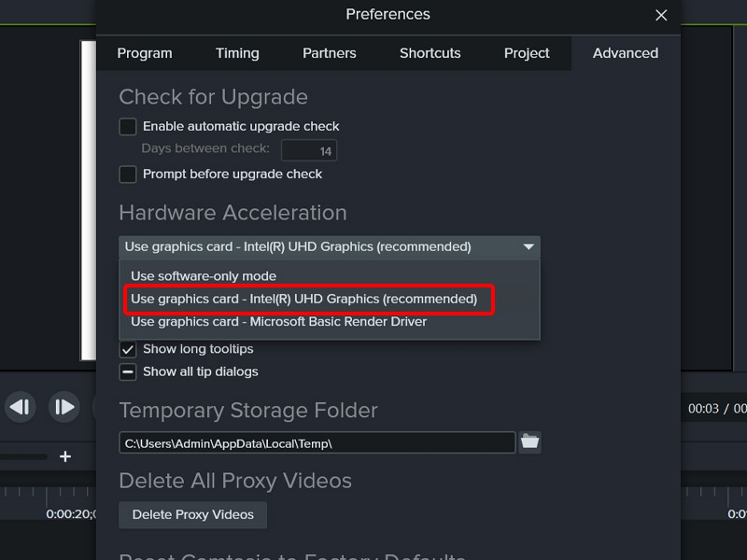Go to the Timing tab
The height and width of the screenshot is (560, 747).
click(x=237, y=53)
